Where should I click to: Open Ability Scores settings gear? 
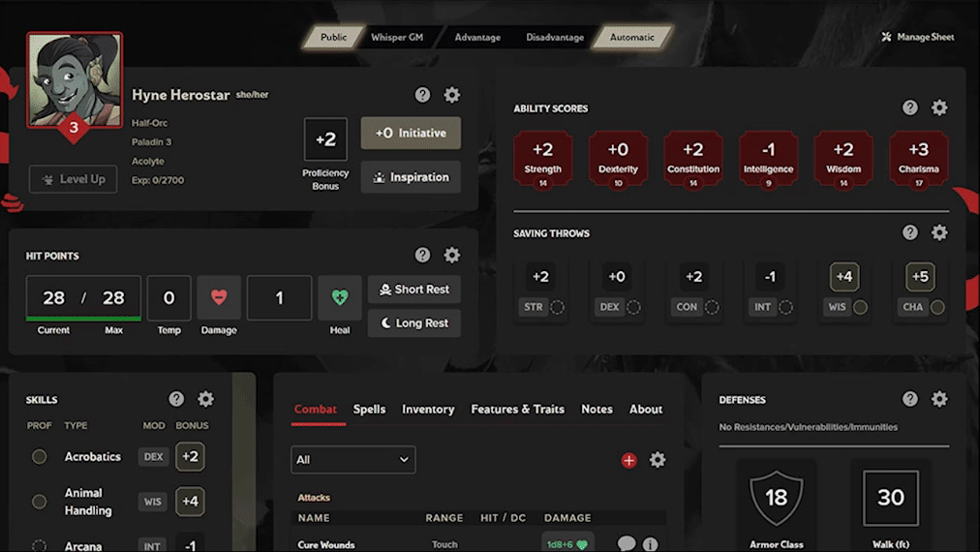939,107
